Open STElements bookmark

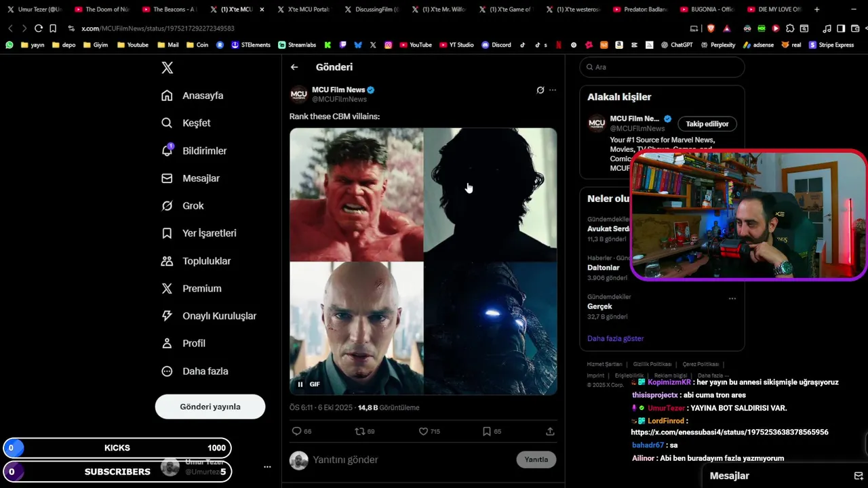coord(251,45)
